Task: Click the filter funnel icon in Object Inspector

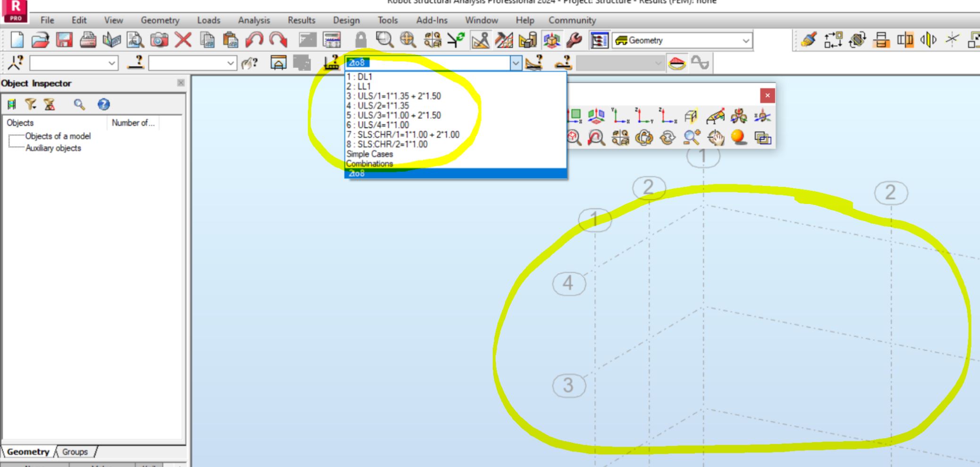Action: 31,104
